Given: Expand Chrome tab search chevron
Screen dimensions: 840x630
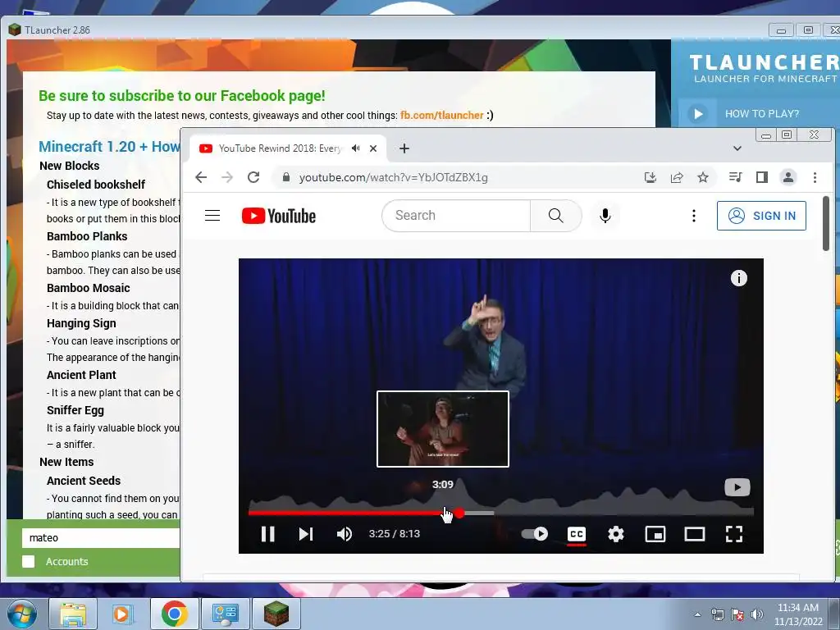Looking at the screenshot, I should (x=737, y=148).
